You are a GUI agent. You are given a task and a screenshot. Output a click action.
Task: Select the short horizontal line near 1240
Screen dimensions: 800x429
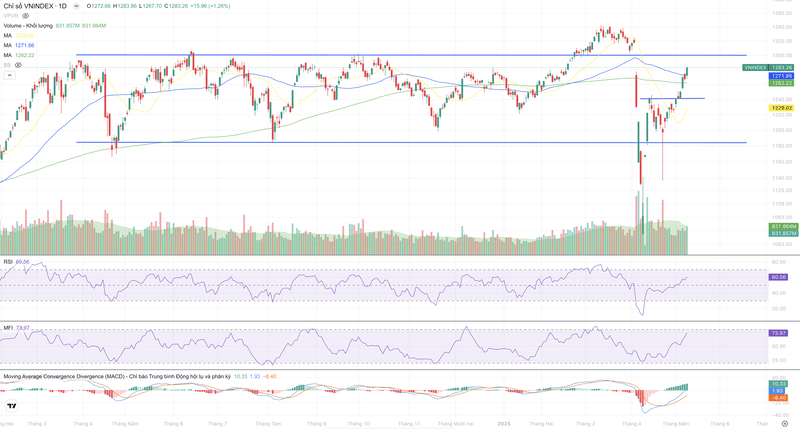click(x=672, y=98)
